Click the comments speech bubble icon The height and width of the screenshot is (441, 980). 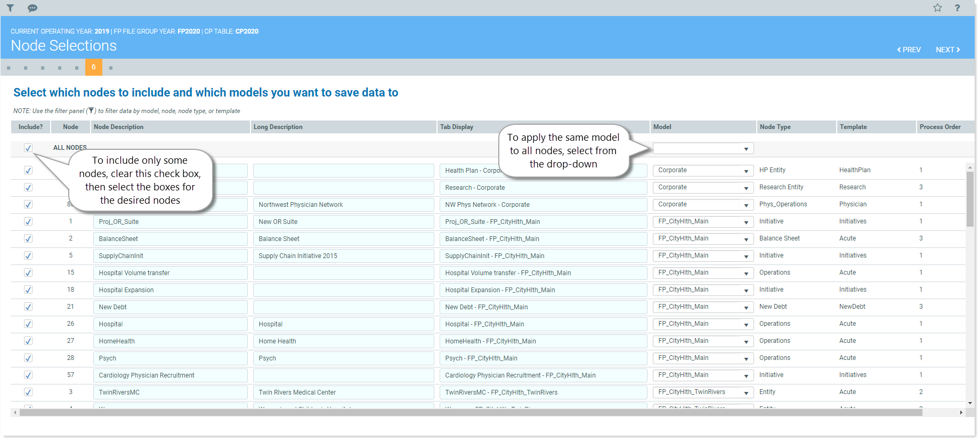(x=33, y=8)
